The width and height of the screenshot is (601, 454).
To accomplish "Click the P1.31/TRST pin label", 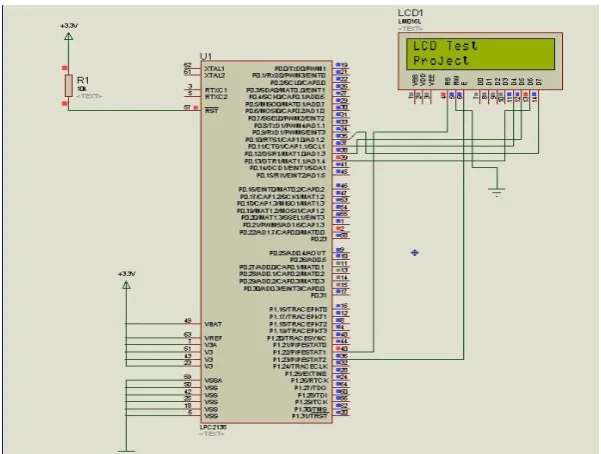I will 310,416.
